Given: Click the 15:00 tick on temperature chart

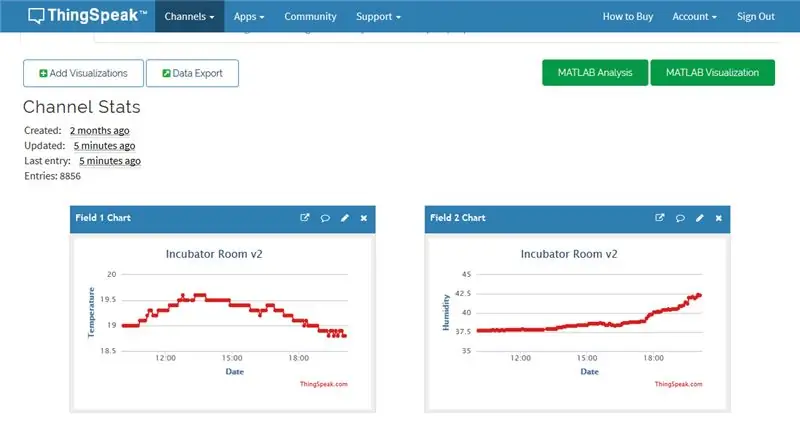Looking at the screenshot, I should [x=232, y=358].
